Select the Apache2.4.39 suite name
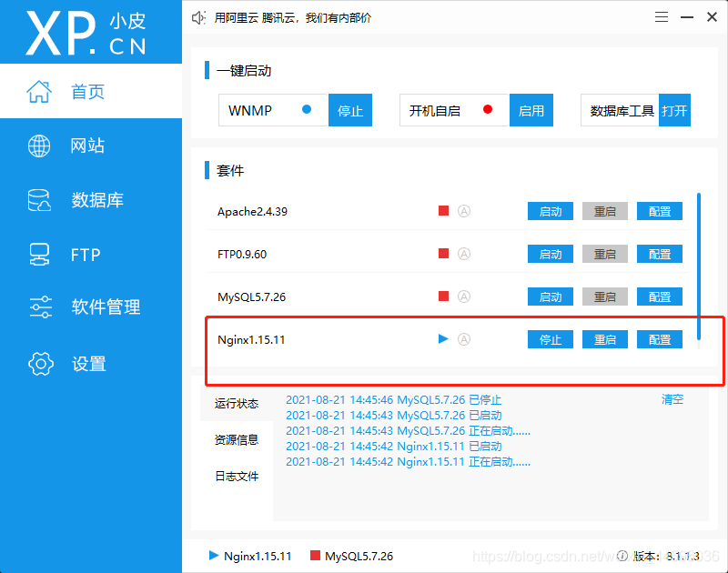Screen dimensions: 728x573 pos(252,212)
